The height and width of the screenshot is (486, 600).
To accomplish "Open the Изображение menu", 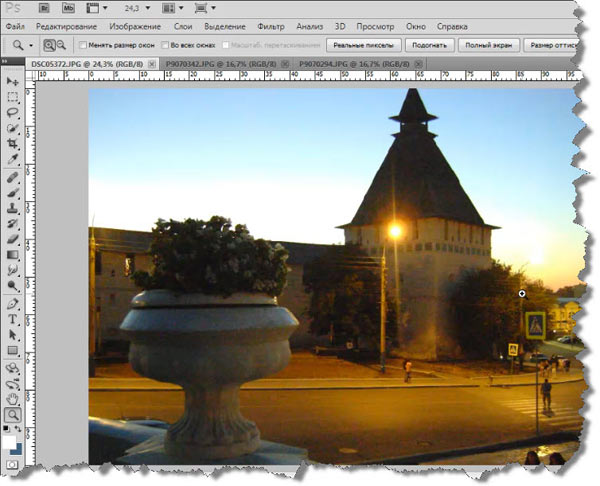I will click(x=135, y=26).
